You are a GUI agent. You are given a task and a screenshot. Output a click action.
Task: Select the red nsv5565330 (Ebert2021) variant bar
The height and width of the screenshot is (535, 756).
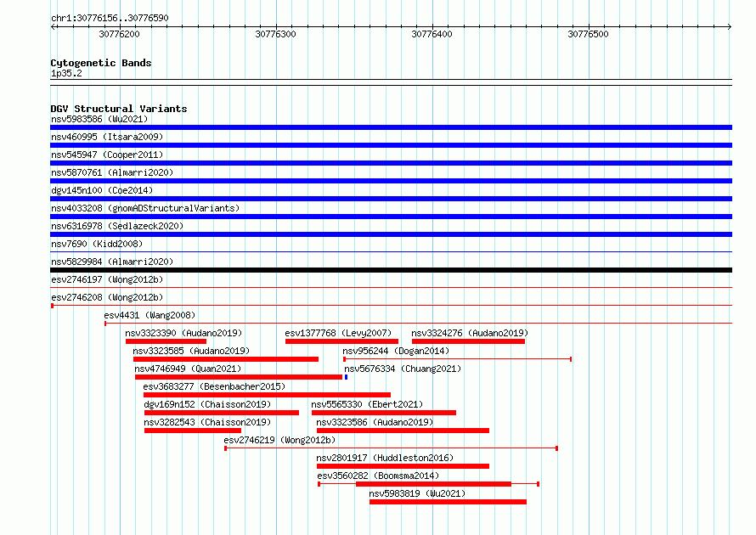[x=384, y=413]
